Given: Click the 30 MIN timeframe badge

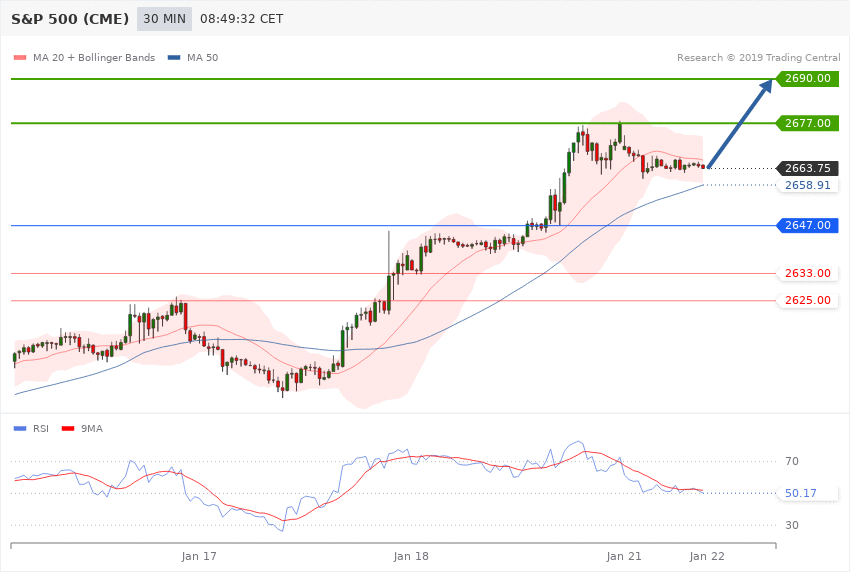Looking at the screenshot, I should 164,19.
